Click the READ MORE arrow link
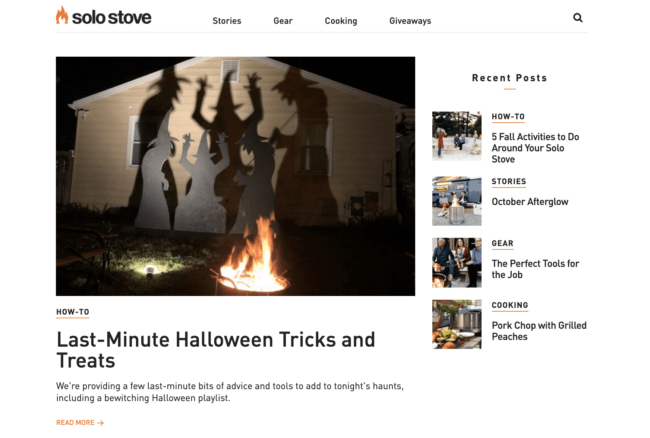The width and height of the screenshot is (650, 438). [x=80, y=423]
